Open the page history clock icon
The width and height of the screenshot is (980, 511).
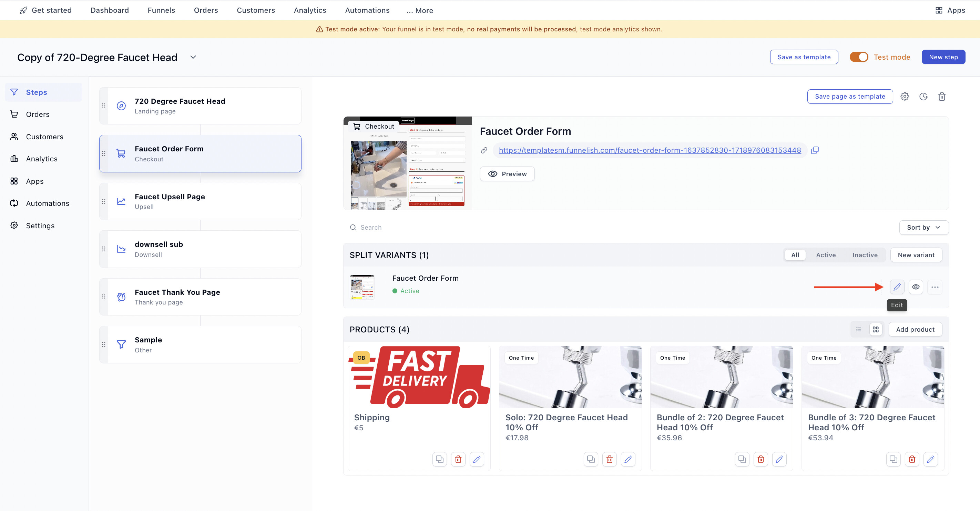coord(923,96)
